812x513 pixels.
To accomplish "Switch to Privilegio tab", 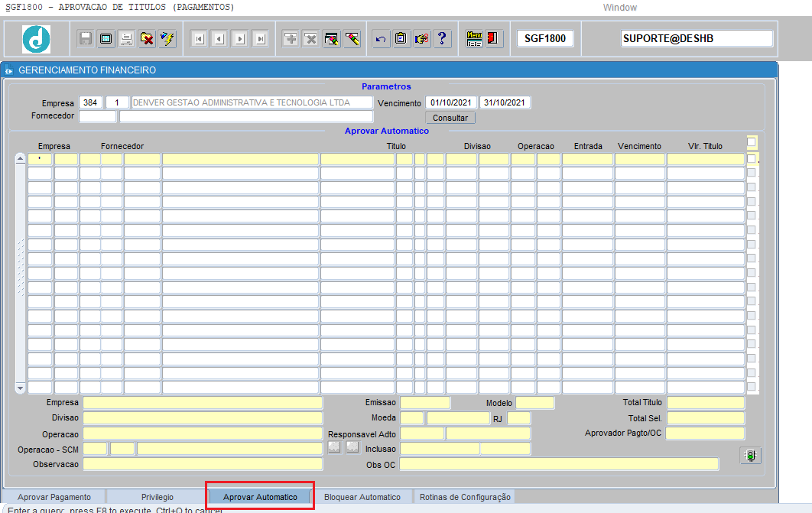I will tap(158, 497).
